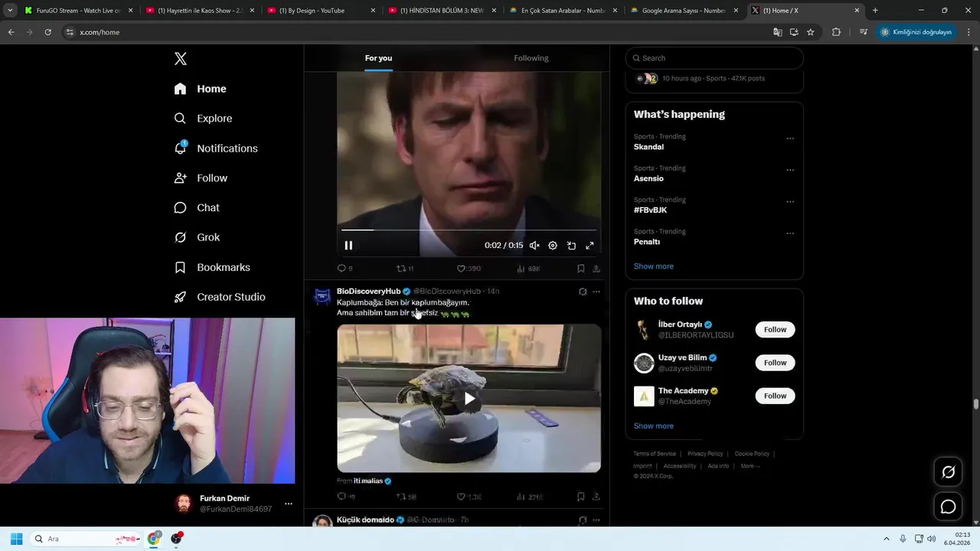Open Chrome from the taskbar
Image resolution: width=980 pixels, height=551 pixels.
pos(154,539)
